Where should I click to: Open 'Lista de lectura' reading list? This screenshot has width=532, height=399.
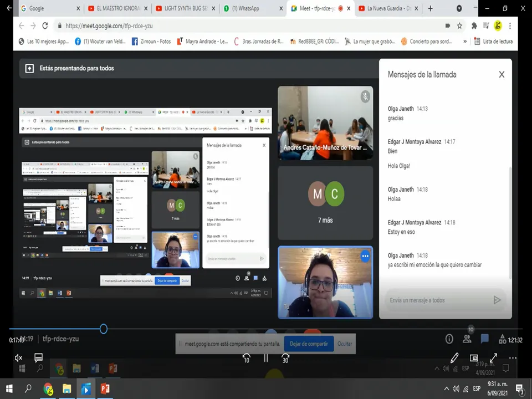(x=493, y=42)
